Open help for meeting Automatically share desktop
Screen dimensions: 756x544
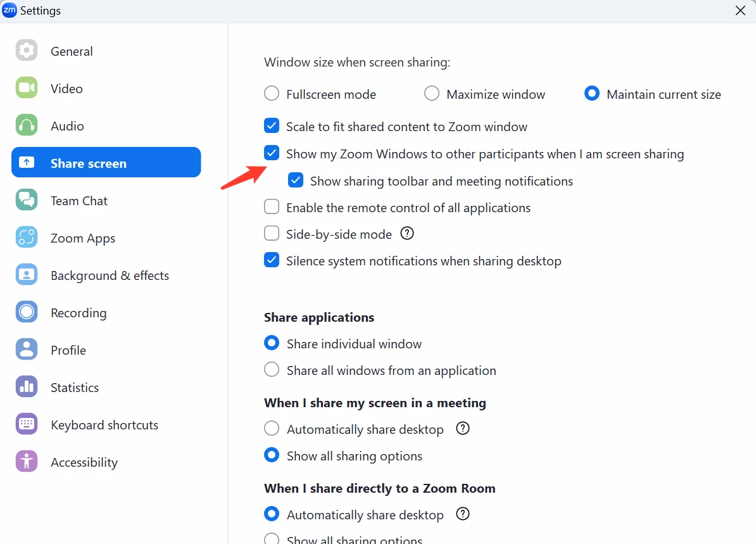tap(463, 428)
